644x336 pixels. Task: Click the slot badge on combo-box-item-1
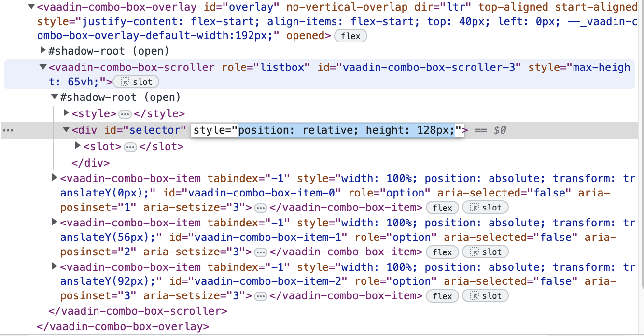(485, 252)
